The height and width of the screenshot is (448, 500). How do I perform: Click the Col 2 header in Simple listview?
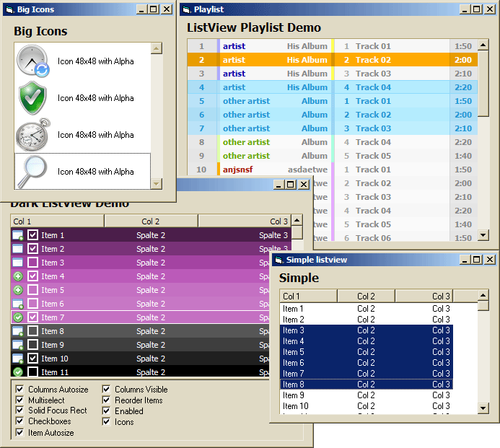366,296
